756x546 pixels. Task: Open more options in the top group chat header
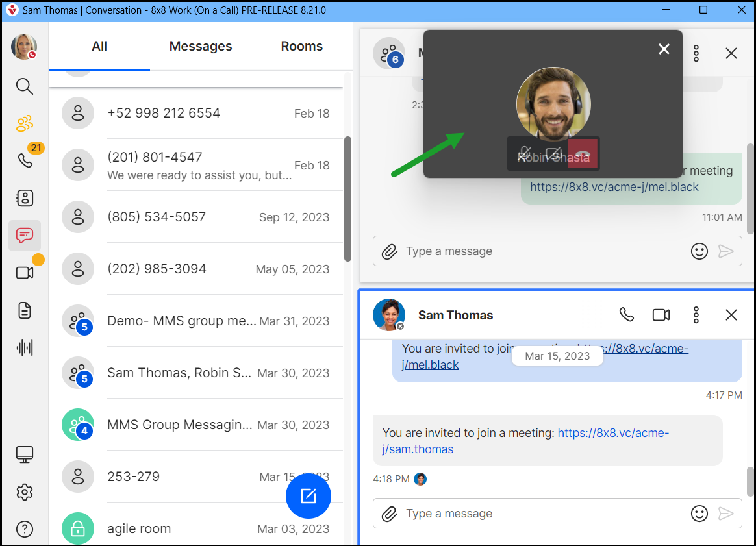(696, 53)
